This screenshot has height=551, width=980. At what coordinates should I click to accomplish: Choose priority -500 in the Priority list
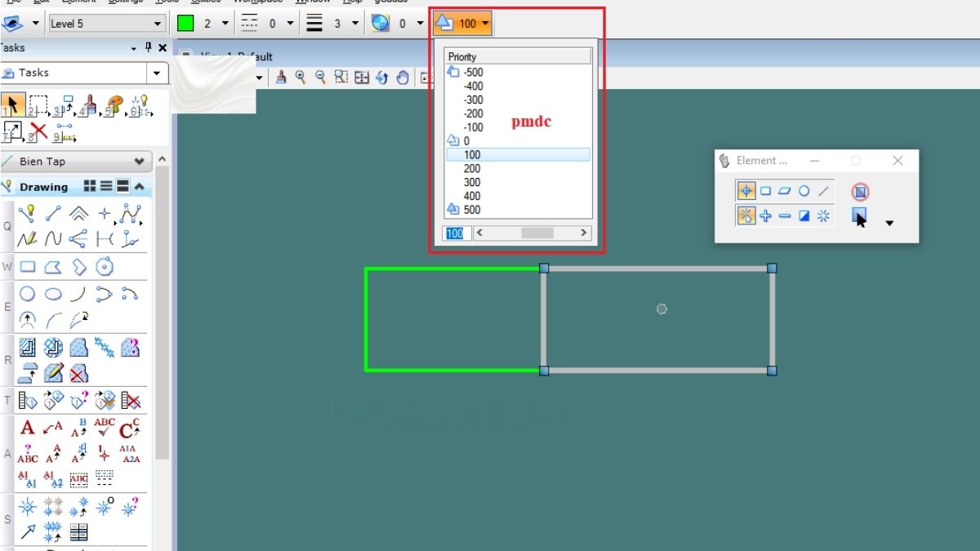(x=473, y=72)
